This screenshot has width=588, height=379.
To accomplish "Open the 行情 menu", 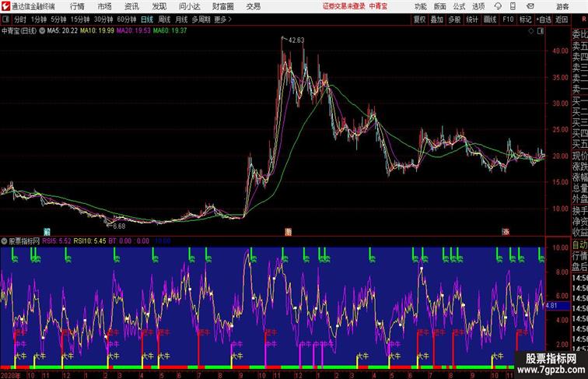I will coord(77,6).
